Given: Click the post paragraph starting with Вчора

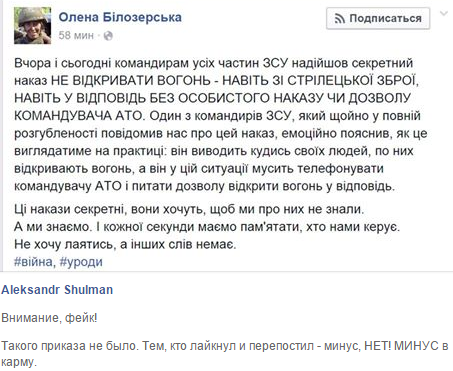Looking at the screenshot, I should coord(221,124).
